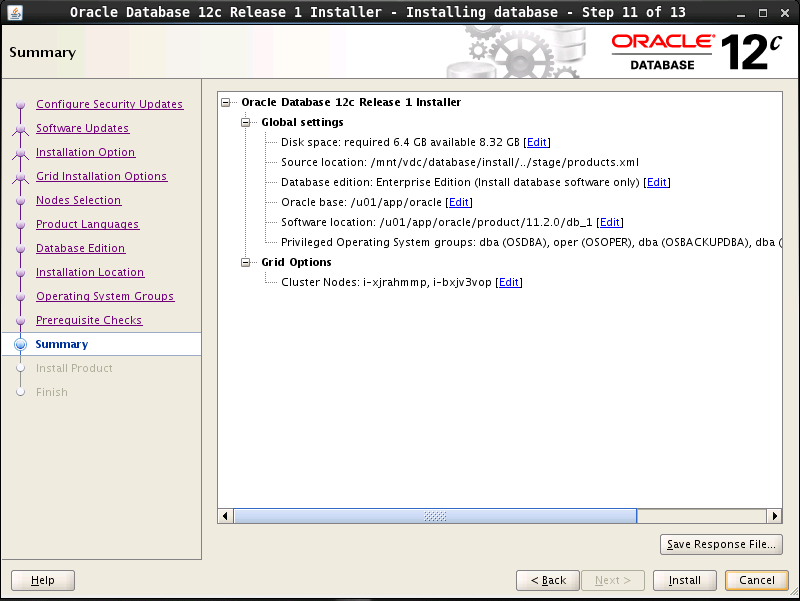The height and width of the screenshot is (601, 800).
Task: Edit the Software location path
Action: (x=610, y=222)
